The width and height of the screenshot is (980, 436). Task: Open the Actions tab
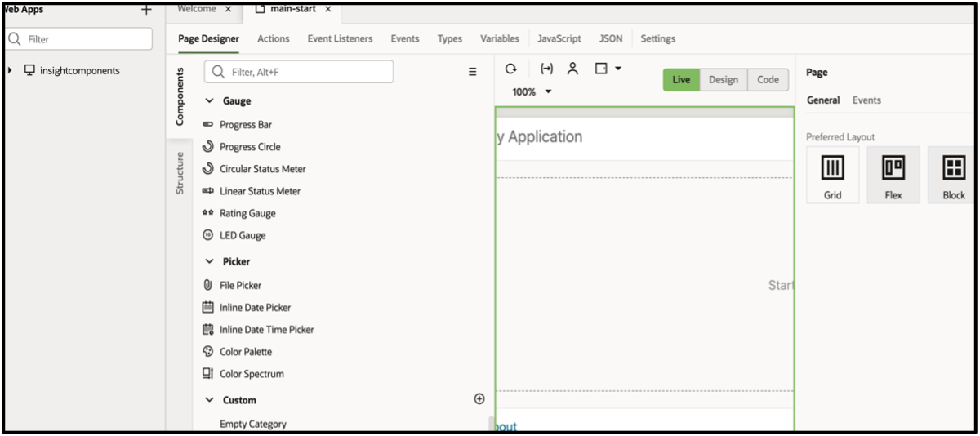tap(274, 38)
